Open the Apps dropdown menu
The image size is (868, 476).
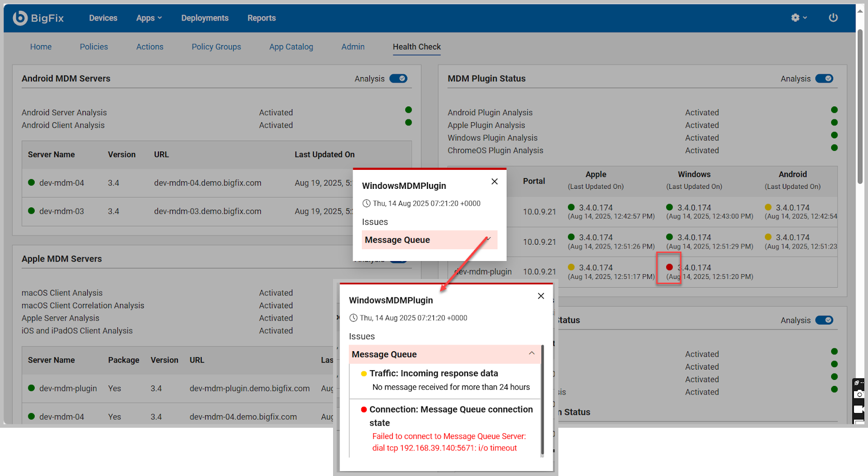pos(149,18)
